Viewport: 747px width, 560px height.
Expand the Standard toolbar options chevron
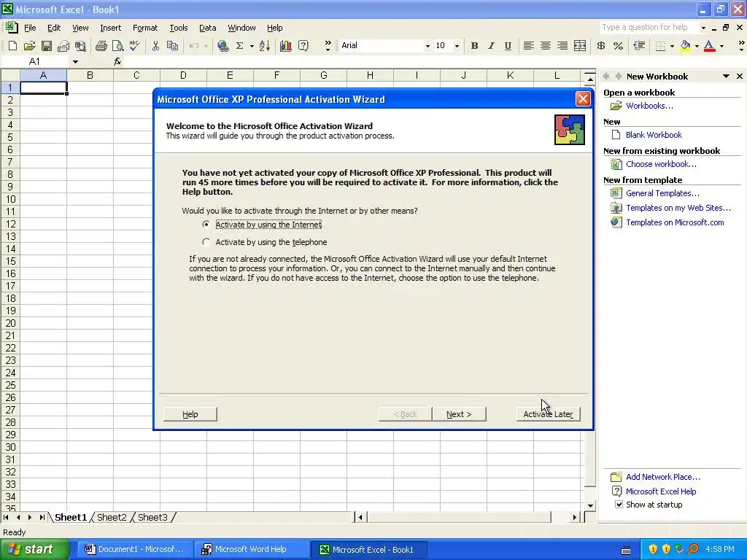[x=328, y=46]
